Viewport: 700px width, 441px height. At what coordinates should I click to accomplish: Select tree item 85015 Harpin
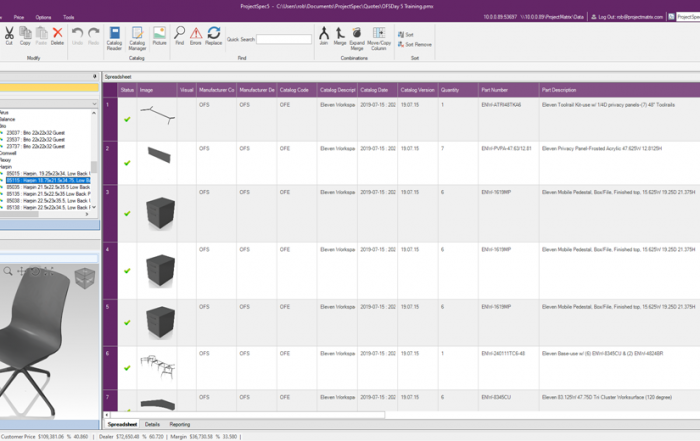tap(48, 173)
